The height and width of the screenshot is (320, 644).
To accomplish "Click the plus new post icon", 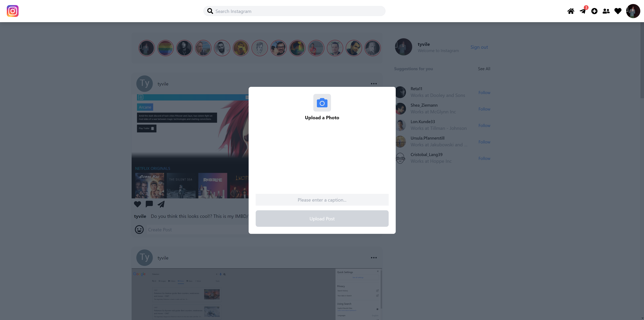I will coord(594,11).
